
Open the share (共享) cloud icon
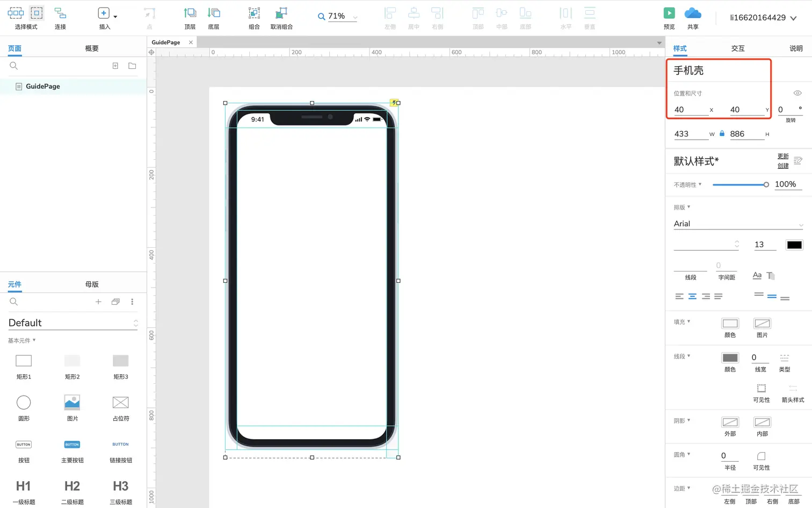693,13
